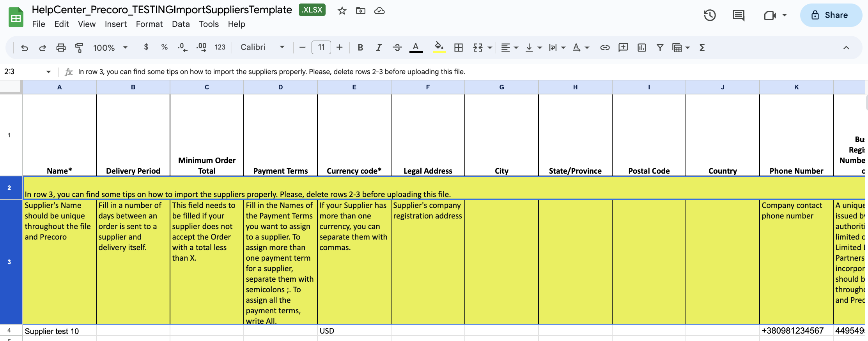Click the create filter icon

pyautogui.click(x=660, y=48)
